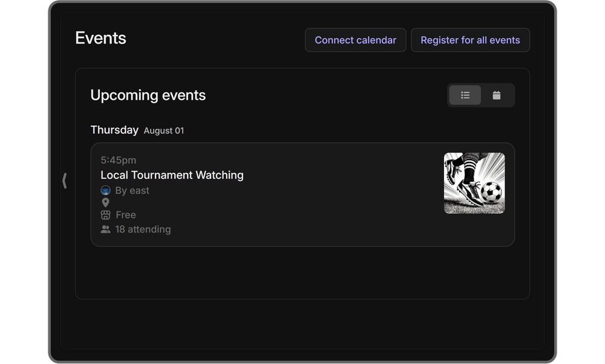Viewport: 605px width, 364px height.
Task: Open the east organizer avatar
Action: pos(105,190)
